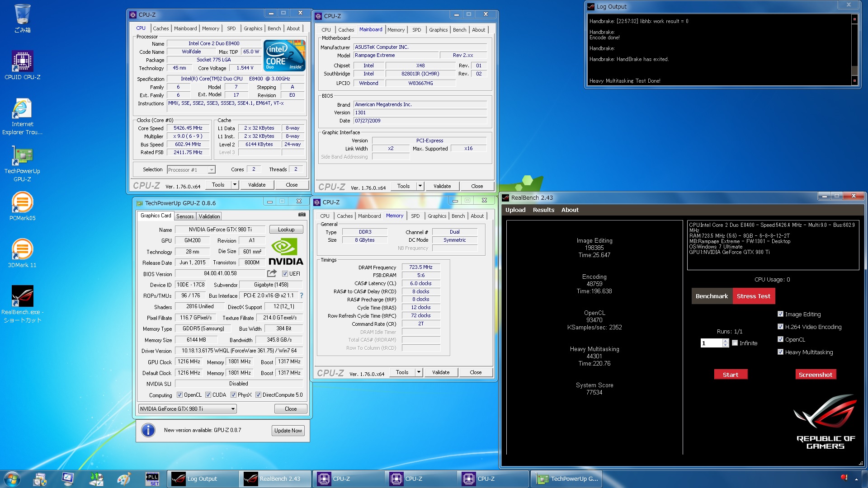The width and height of the screenshot is (868, 488).
Task: Toggle the OpenCL computing checkbox in GPU-Z
Action: pyautogui.click(x=179, y=395)
